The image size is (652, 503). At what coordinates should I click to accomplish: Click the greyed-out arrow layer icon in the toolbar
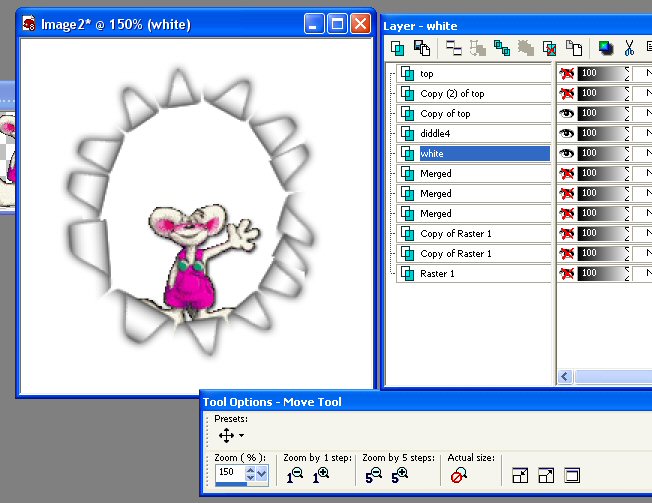478,48
